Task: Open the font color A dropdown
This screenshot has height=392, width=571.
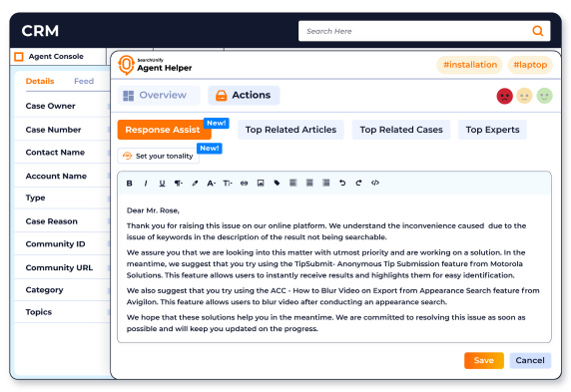Action: 212,184
